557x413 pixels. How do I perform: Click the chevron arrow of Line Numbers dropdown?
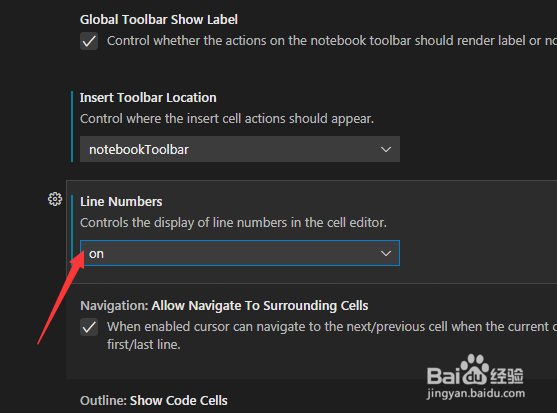point(386,254)
